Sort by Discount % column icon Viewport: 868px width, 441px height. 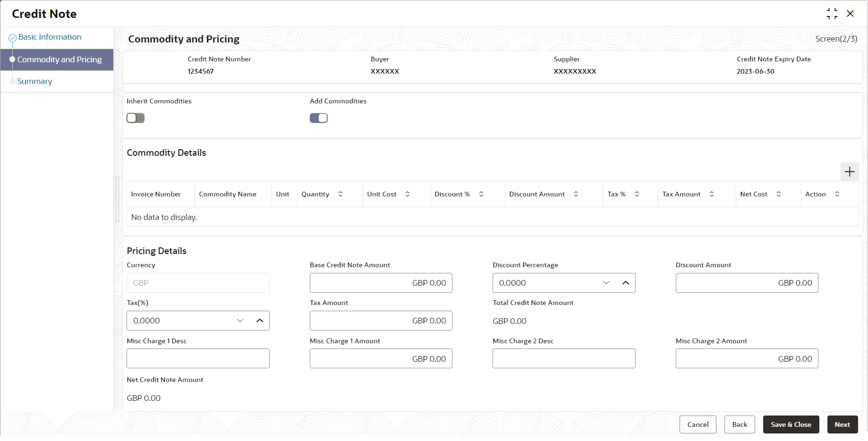481,194
